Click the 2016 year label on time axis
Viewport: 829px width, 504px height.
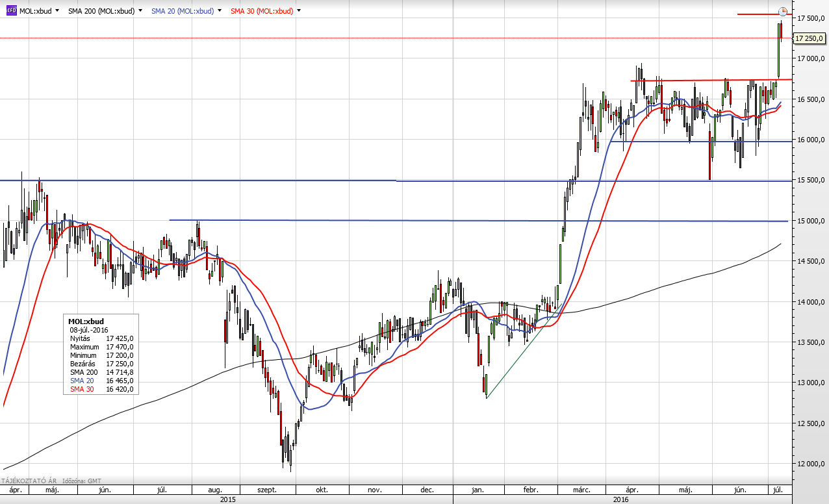click(x=621, y=499)
